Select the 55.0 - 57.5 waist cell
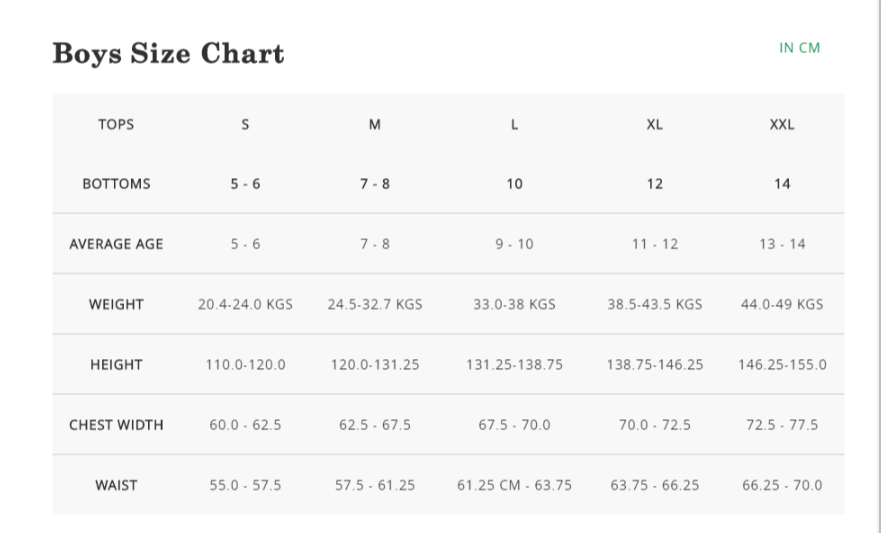881x533 pixels. click(x=245, y=485)
